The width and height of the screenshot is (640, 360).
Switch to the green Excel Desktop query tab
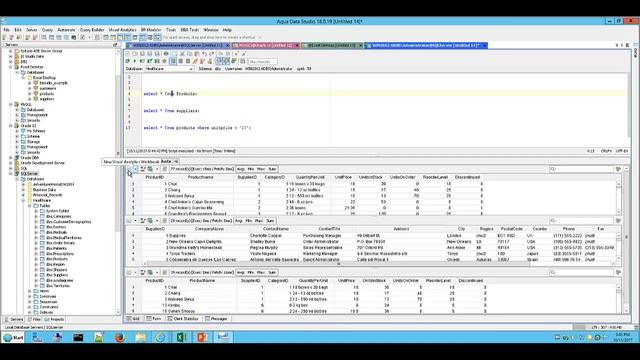[332, 45]
